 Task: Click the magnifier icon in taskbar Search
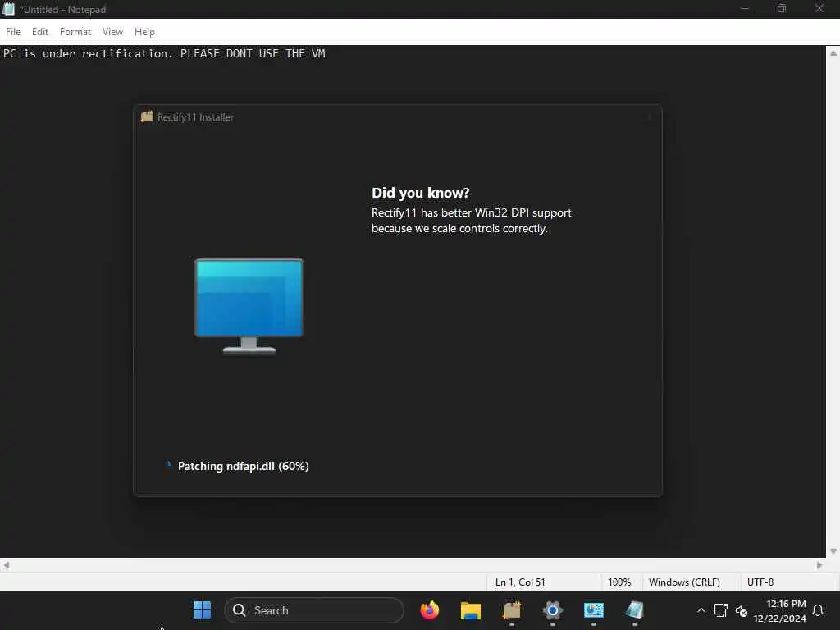click(x=240, y=610)
